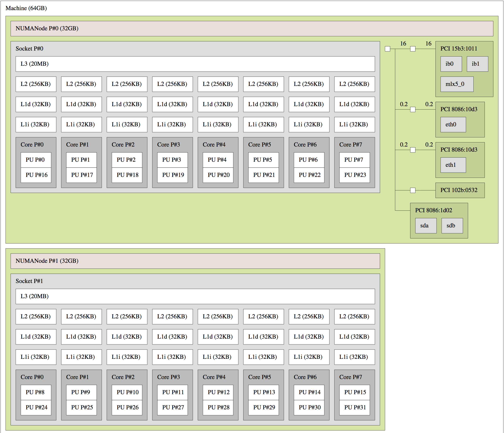Click the NUMANode P#1 (32GB) header bar
Viewport: 504px width, 433px height.
point(195,261)
